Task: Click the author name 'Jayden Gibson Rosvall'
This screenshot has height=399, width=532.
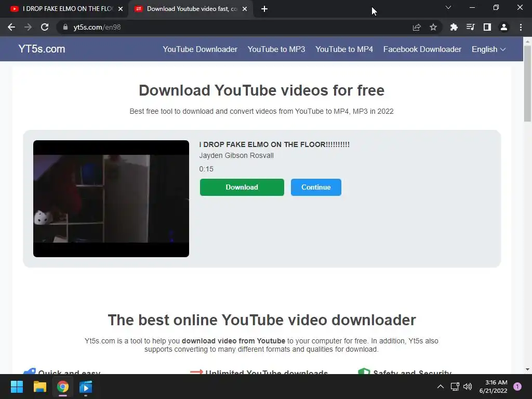Action: [x=236, y=155]
